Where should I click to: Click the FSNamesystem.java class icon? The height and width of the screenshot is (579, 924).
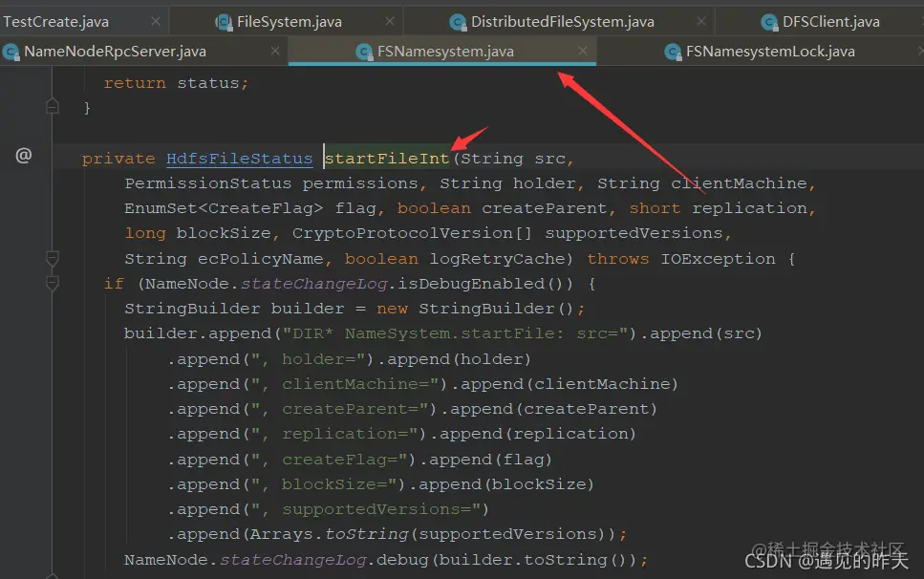(365, 53)
